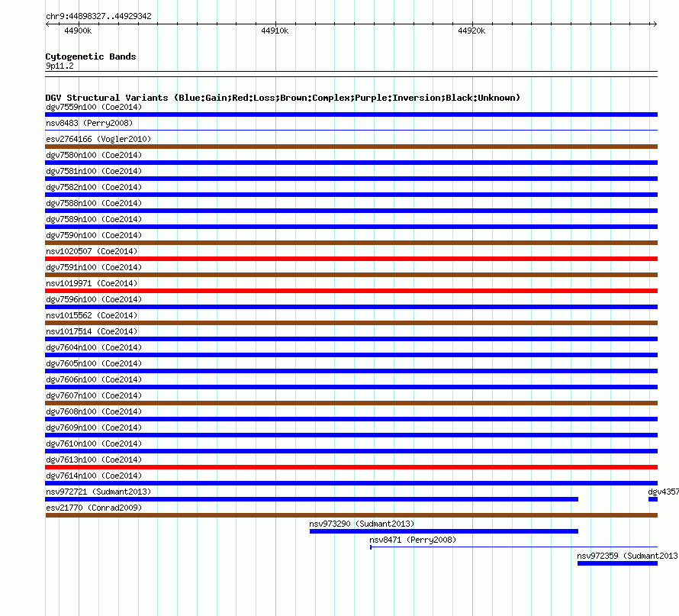The width and height of the screenshot is (679, 616).
Task: Open the dgv7582n100 (Coe2014) variant
Action: point(94,187)
